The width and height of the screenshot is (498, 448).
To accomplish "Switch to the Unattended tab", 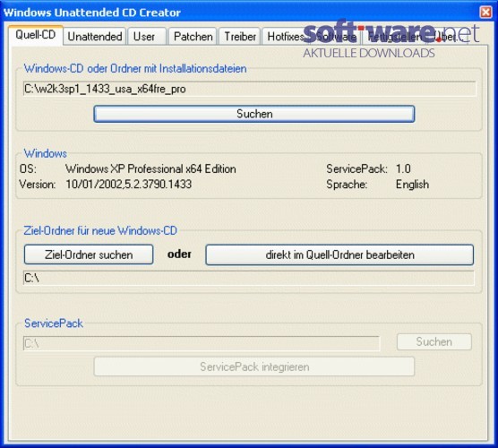I will (94, 36).
